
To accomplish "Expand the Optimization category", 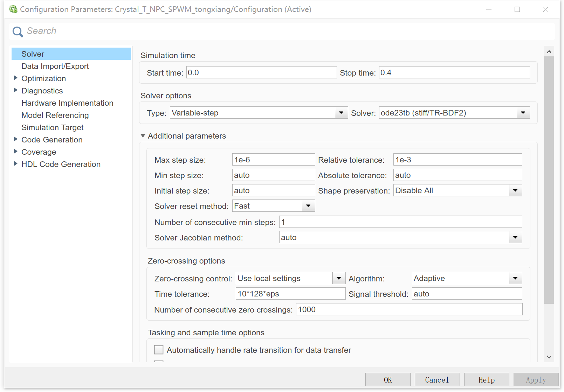I will click(16, 78).
